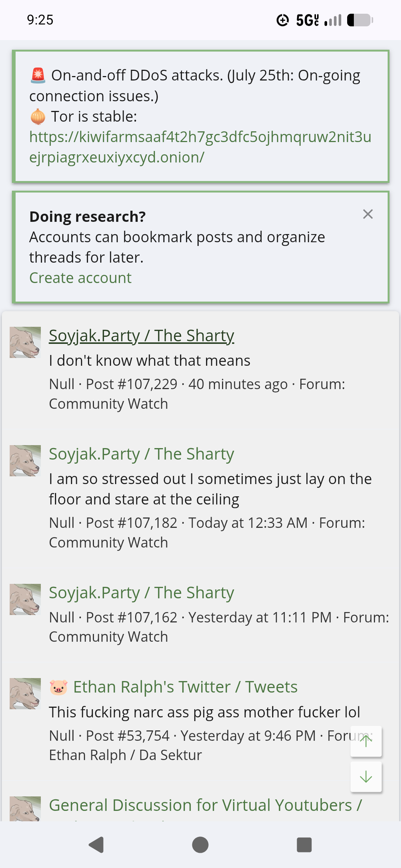The height and width of the screenshot is (868, 401).
Task: Open Null's avatar on post #107,229
Action: pyautogui.click(x=25, y=342)
